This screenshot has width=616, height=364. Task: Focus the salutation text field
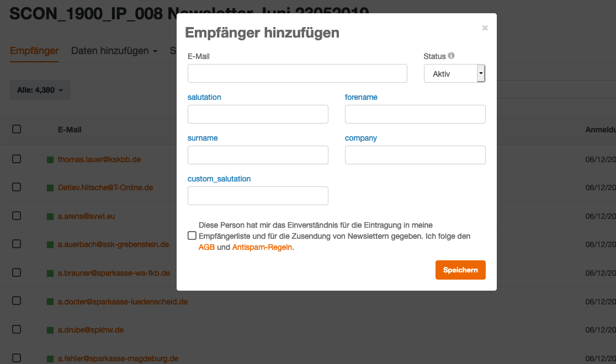258,114
